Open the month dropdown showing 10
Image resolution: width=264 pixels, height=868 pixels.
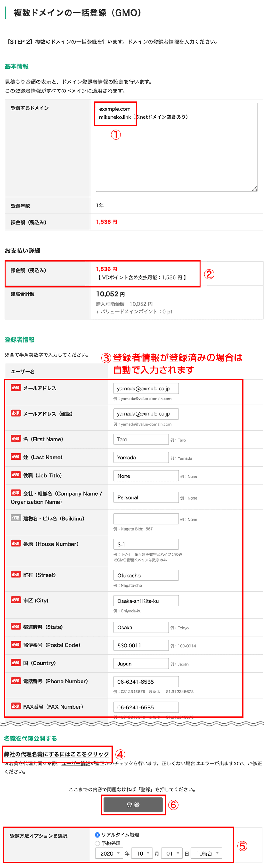point(142,853)
